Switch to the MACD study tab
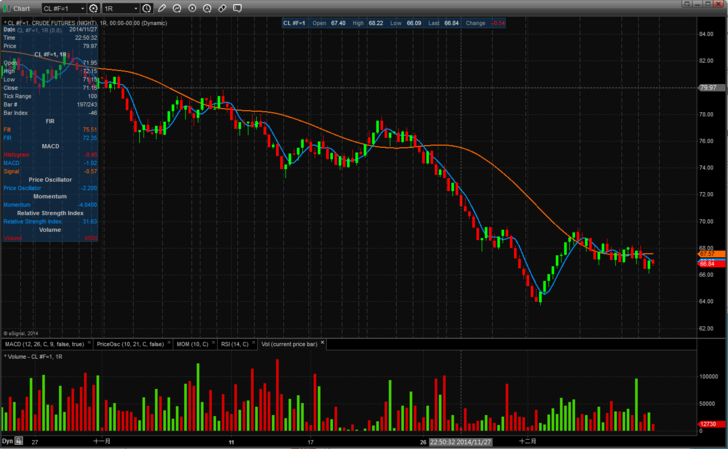The image size is (728, 449). pos(46,344)
